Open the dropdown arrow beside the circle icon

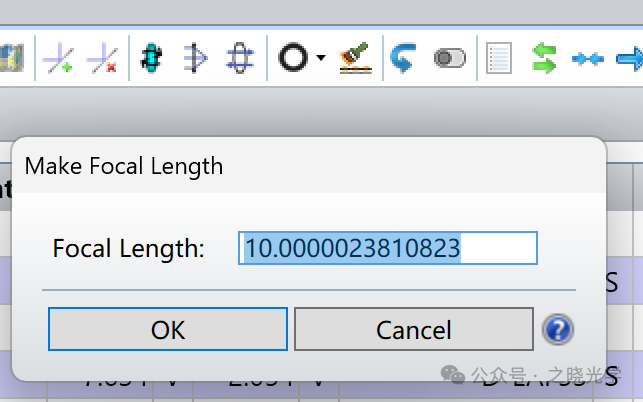(x=320, y=58)
